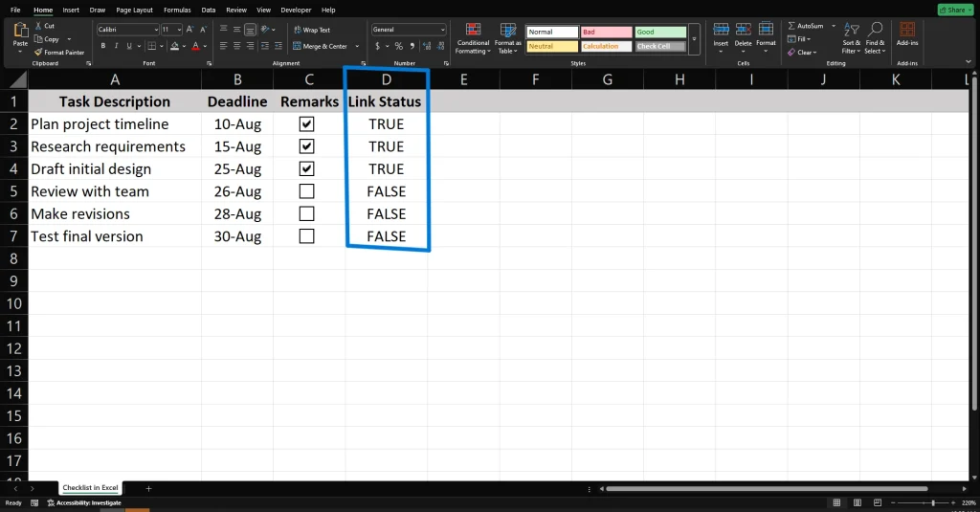Viewport: 980px width, 512px height.
Task: Click Page Layout view icon in status bar
Action: pos(857,502)
